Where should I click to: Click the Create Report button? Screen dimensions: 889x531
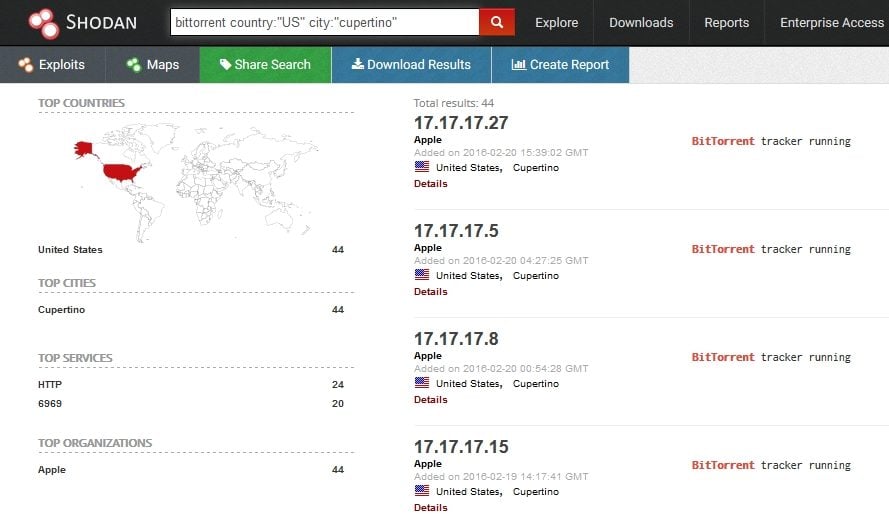pos(560,65)
